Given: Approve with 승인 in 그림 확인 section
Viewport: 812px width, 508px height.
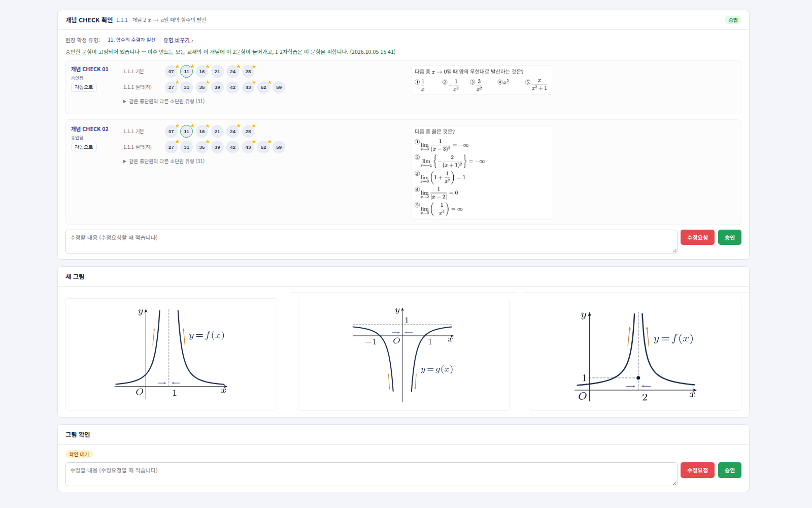Looking at the screenshot, I should (730, 470).
